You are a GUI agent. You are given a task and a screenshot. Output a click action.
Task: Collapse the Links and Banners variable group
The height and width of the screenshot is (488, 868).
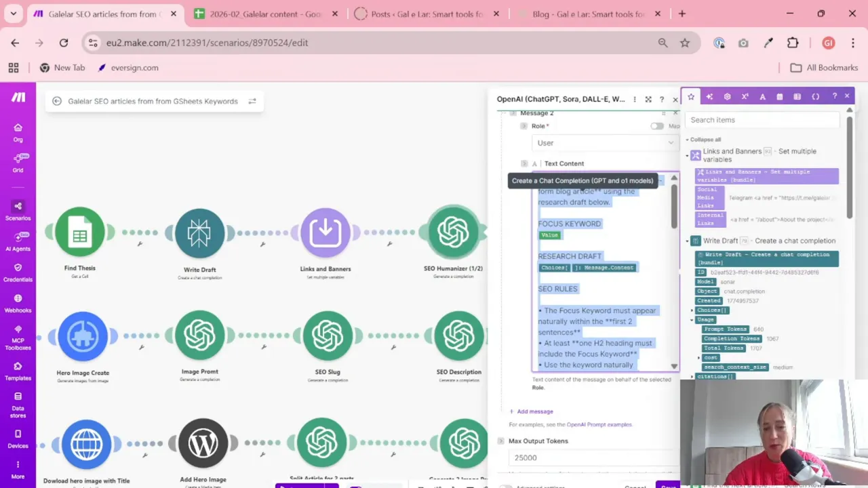pos(687,155)
